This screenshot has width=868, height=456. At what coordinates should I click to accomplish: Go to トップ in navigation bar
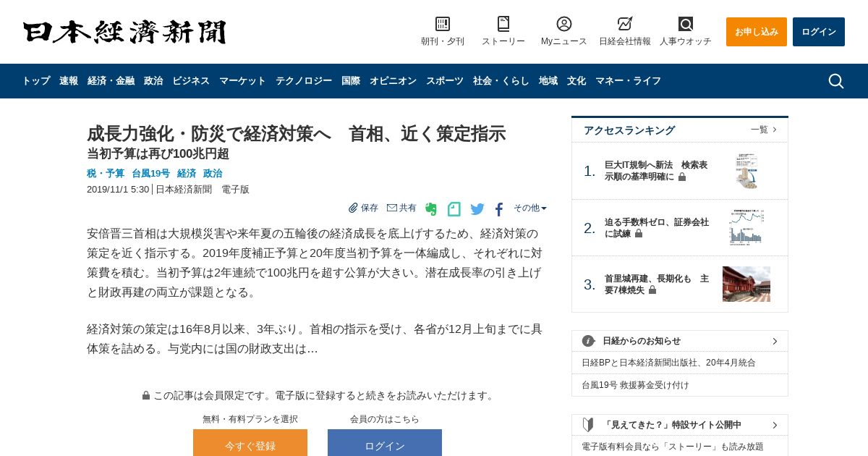(36, 81)
